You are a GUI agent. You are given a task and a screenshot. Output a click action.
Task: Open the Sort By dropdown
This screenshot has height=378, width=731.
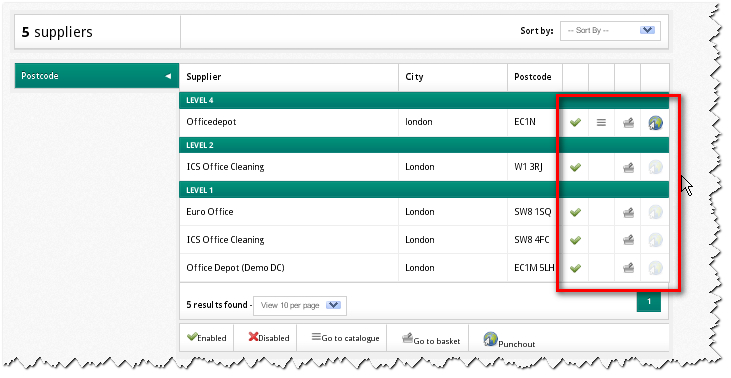[x=610, y=31]
